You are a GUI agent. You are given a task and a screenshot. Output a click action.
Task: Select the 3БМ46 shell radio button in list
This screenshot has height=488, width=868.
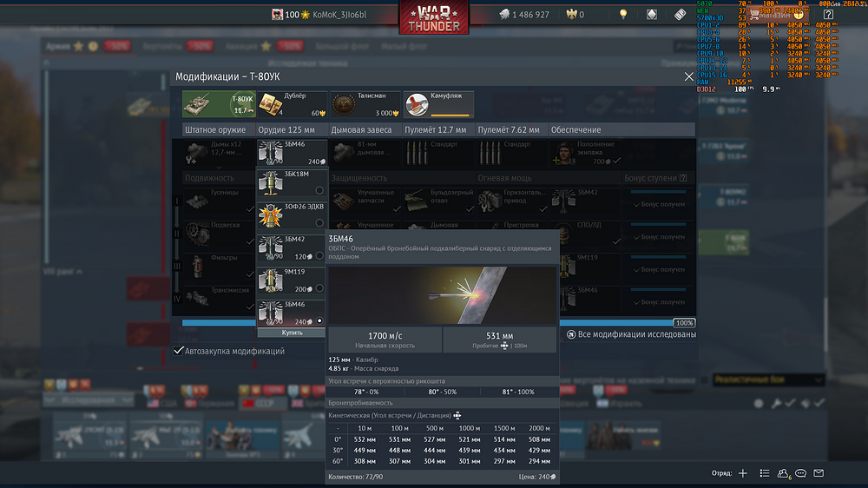click(319, 321)
